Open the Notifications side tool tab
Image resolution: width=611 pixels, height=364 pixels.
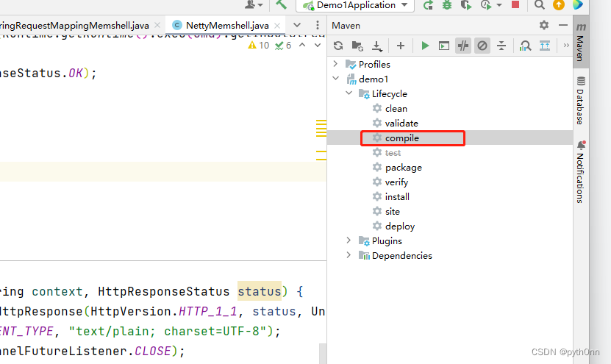click(x=581, y=172)
